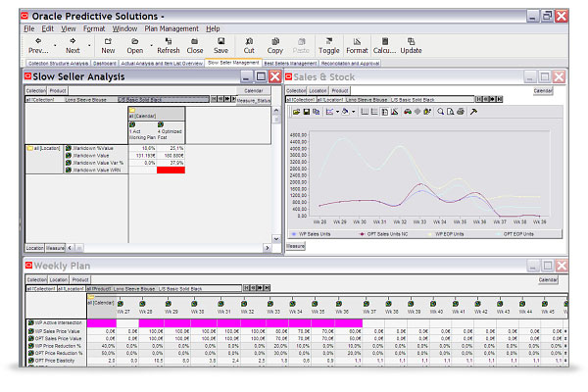Viewport: 588px width, 392px height.
Task: Open the dropdown arrow beside the Prev button
Action: (55, 45)
